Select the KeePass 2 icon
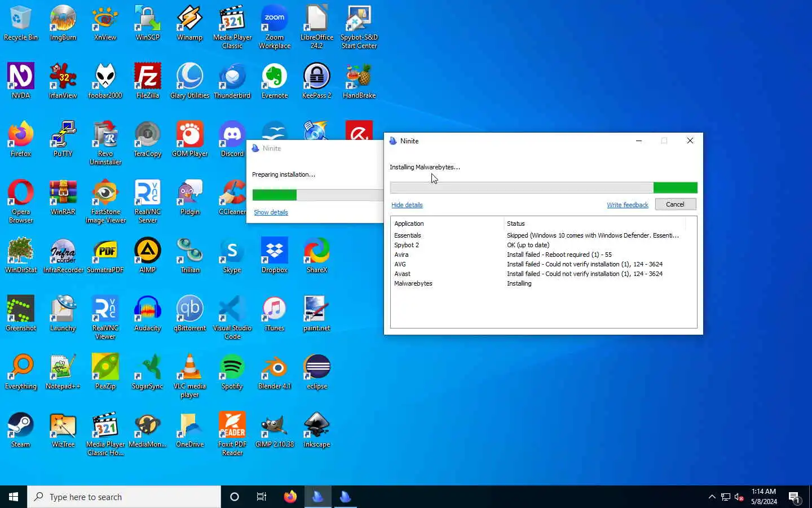 317,81
